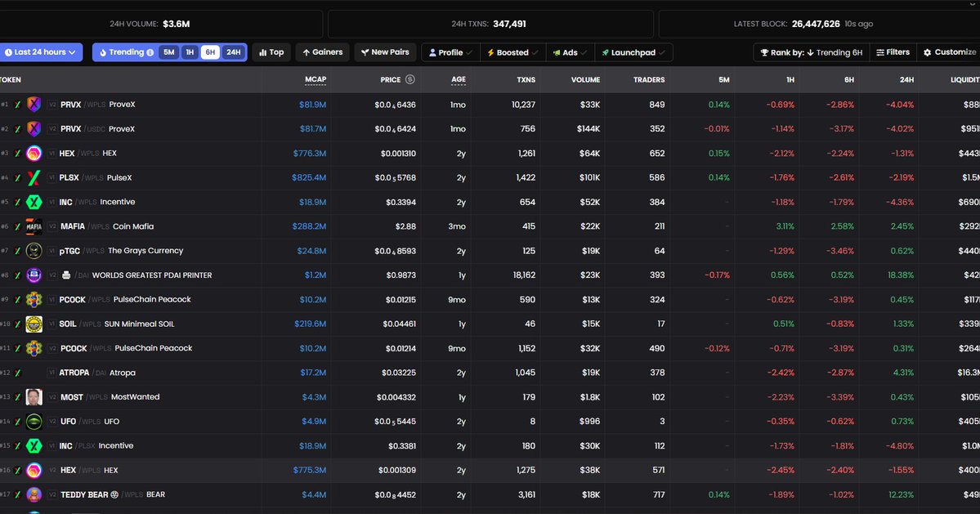Click the V2 version badge in MAFIA row
980x514 pixels.
point(52,226)
